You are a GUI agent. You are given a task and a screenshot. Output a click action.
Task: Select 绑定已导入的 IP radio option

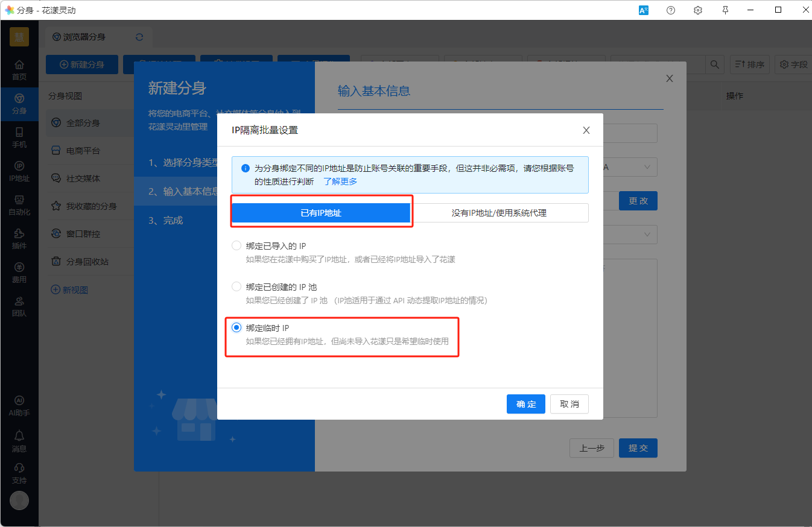236,246
